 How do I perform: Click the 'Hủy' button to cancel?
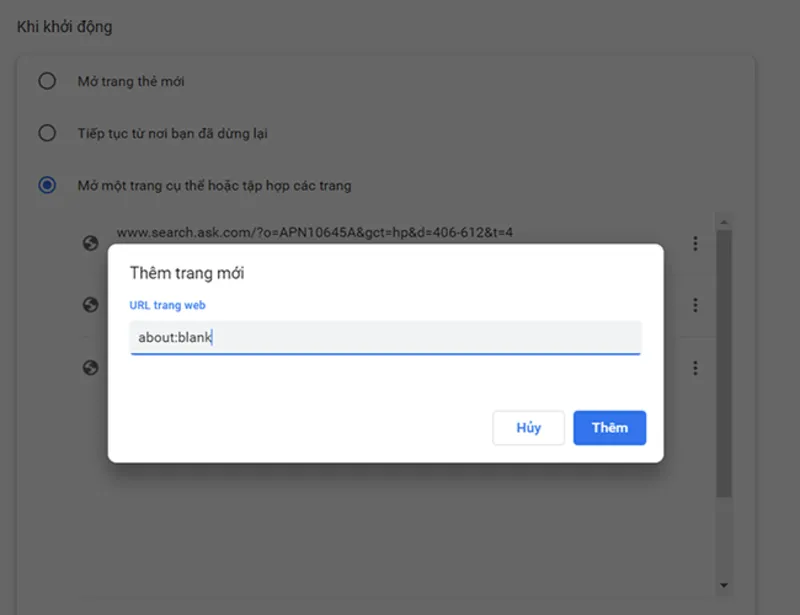click(x=529, y=428)
